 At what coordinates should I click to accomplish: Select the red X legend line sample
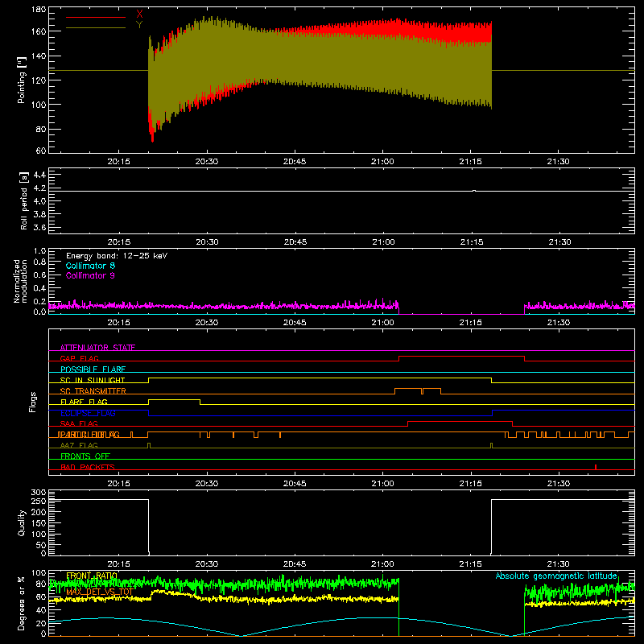[x=96, y=17]
